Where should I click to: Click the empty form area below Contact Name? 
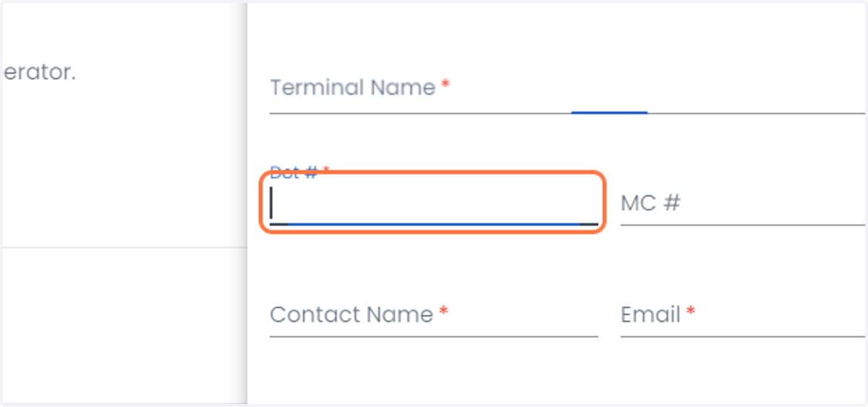pyautogui.click(x=433, y=371)
